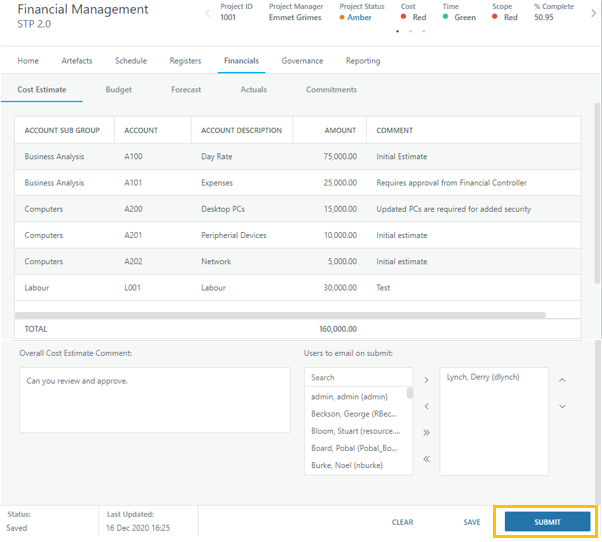Show previous project info with left chevron
The image size is (602, 542).
tap(207, 13)
